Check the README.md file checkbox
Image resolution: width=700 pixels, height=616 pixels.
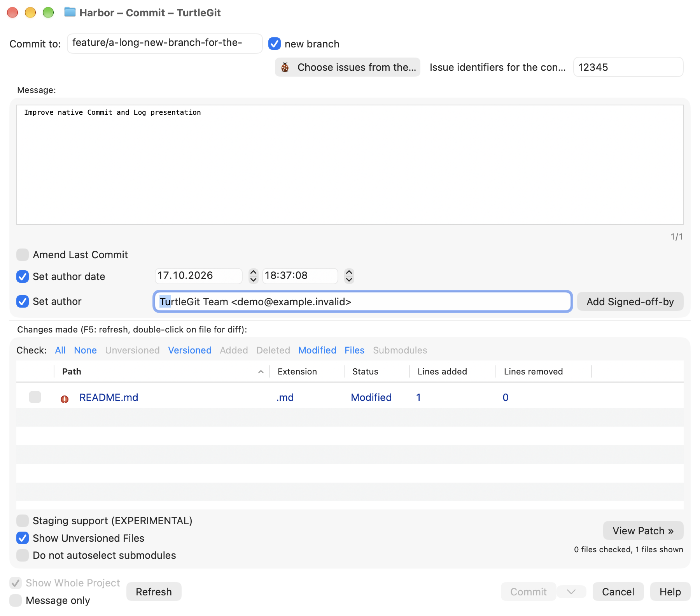pos(35,397)
